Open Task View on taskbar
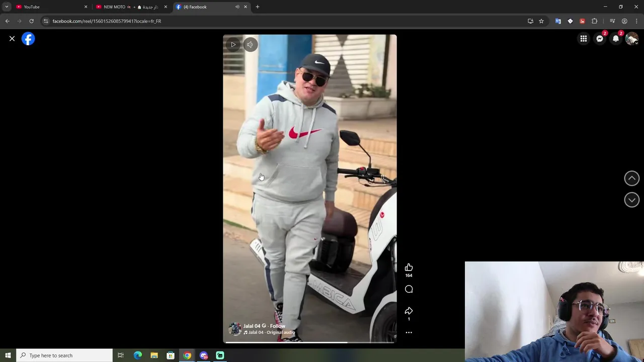 [121, 355]
